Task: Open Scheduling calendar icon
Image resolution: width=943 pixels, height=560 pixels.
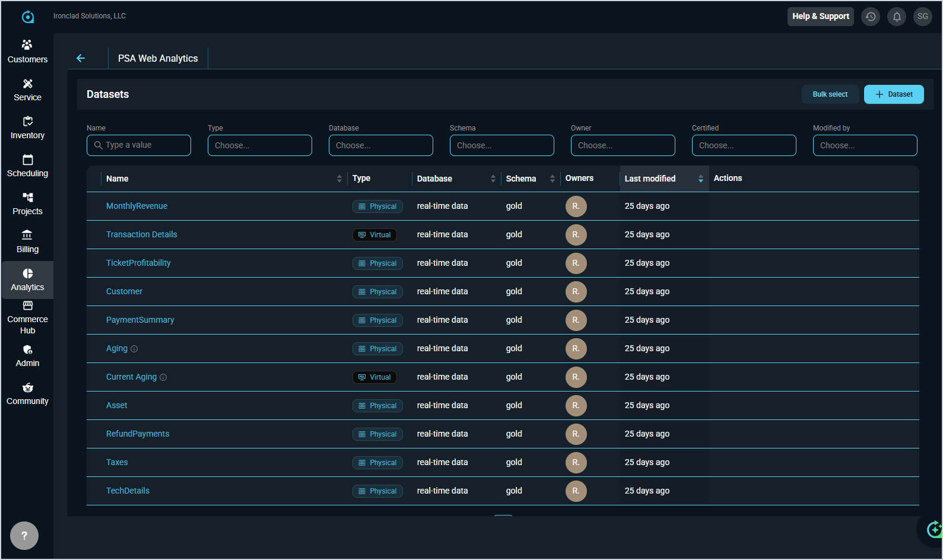Action: point(27,160)
